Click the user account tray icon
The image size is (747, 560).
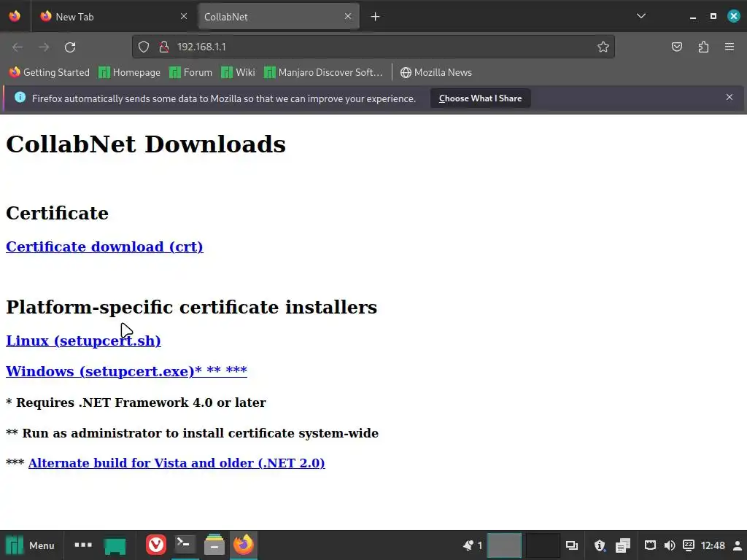[737, 545]
